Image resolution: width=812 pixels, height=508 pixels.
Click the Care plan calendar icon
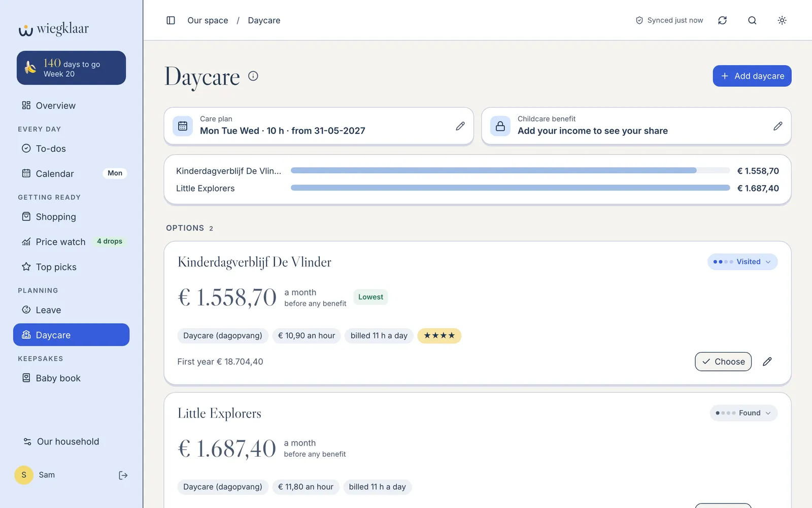point(183,126)
